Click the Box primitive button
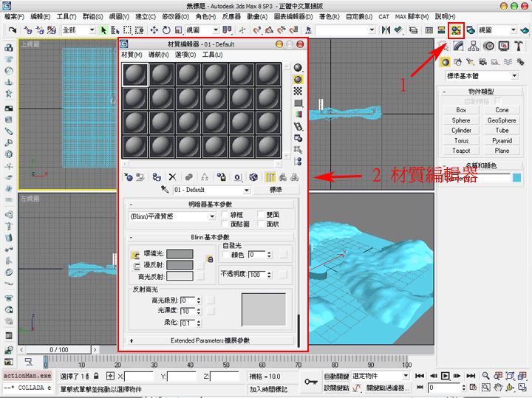The height and width of the screenshot is (398, 532). click(461, 110)
